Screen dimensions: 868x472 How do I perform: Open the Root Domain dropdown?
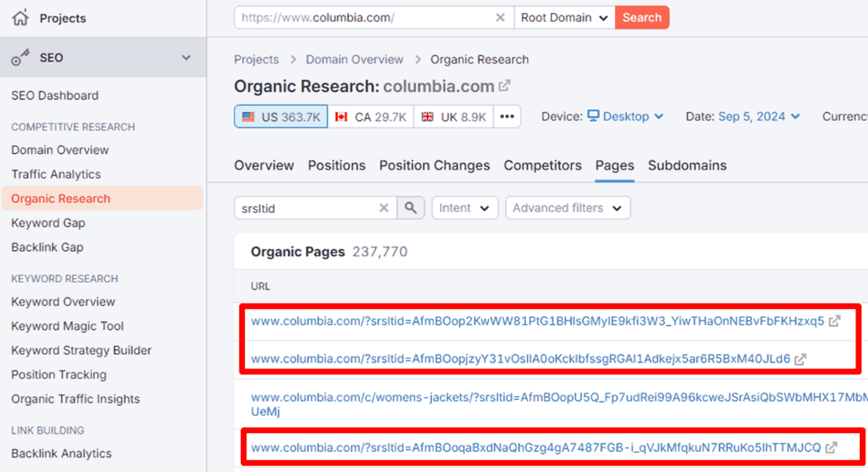pyautogui.click(x=564, y=18)
